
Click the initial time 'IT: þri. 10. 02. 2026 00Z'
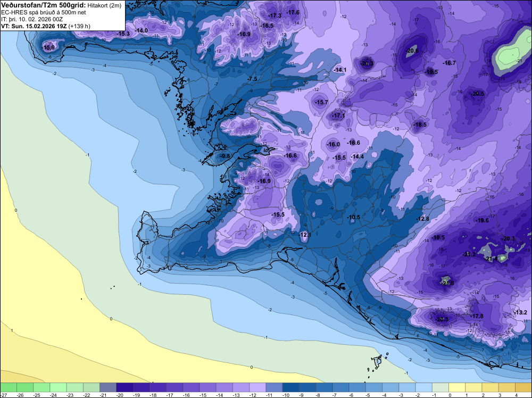pyautogui.click(x=32, y=19)
